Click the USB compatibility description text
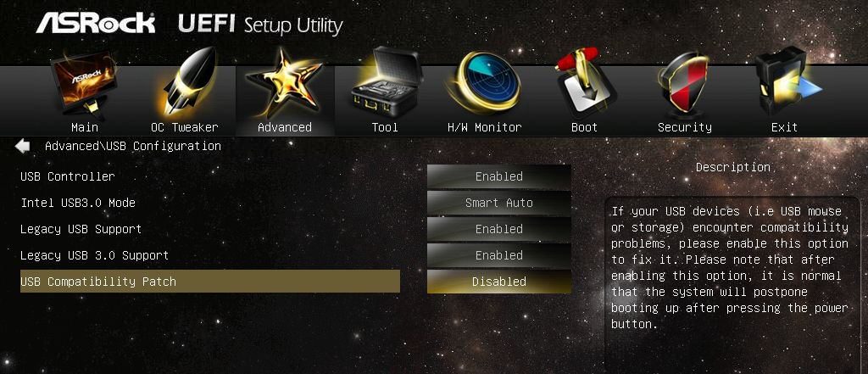This screenshot has height=374, width=868. 730,268
